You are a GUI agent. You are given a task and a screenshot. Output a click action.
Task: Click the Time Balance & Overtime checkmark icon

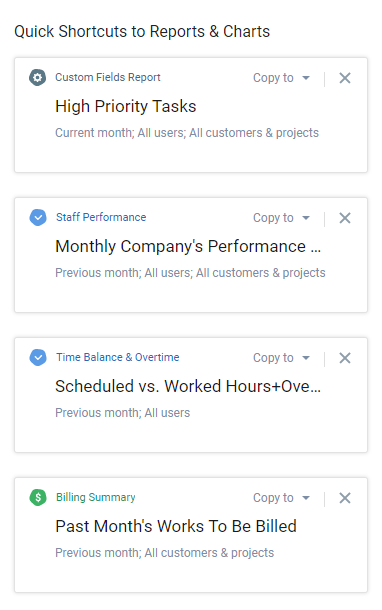pos(38,358)
